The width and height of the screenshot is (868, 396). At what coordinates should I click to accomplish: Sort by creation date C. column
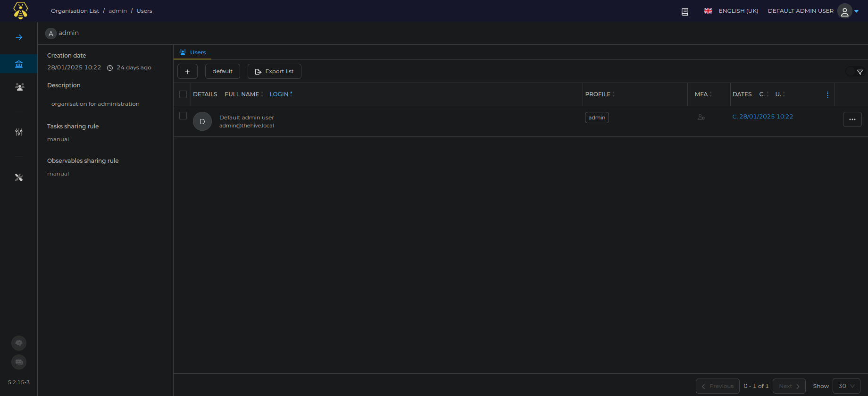pos(764,94)
